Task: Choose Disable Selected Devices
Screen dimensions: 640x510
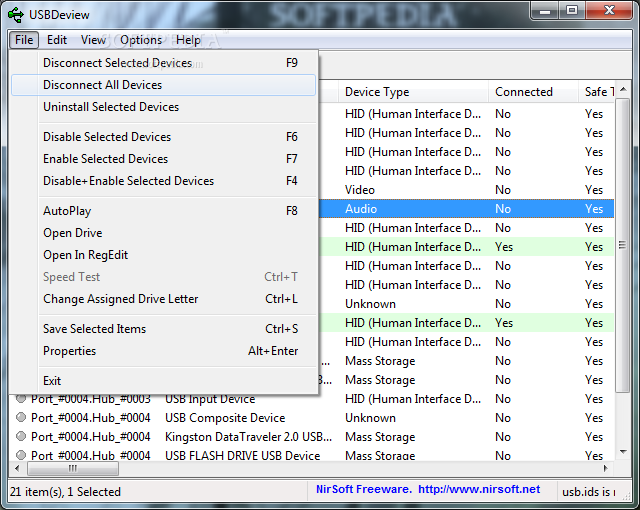Action: point(163,137)
